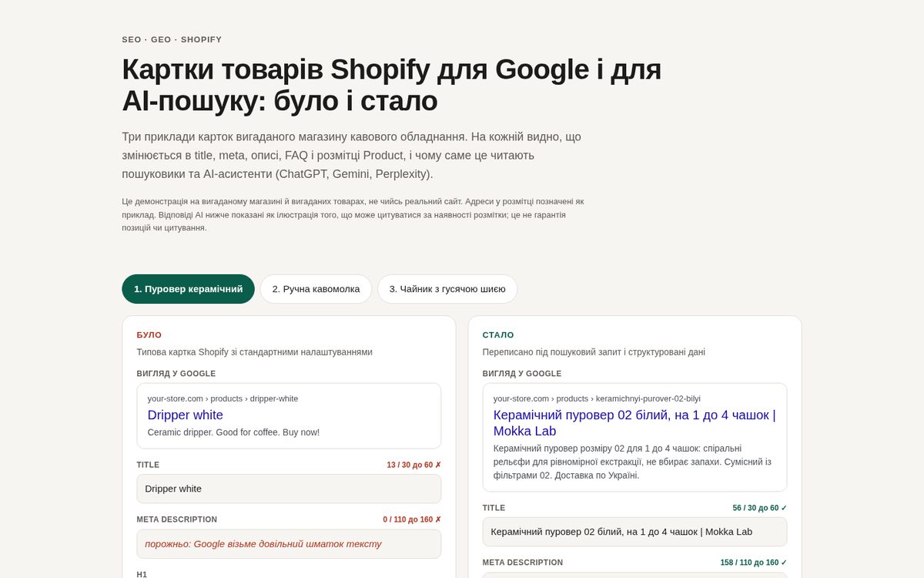Click the '0 / 110 до 160 ✗' meta counter
924x578 pixels.
point(412,519)
